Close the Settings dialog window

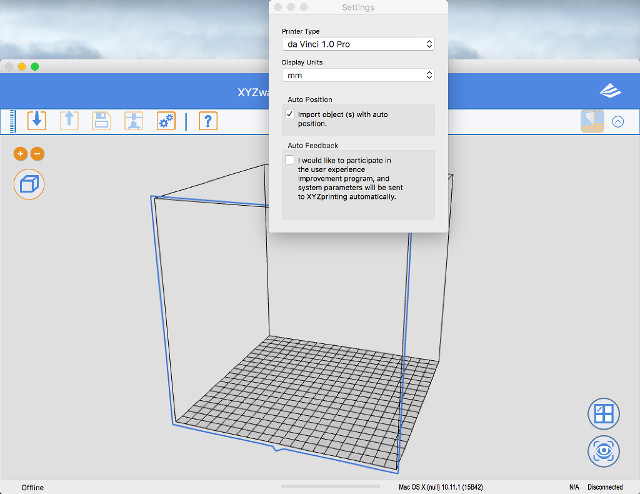[x=278, y=7]
